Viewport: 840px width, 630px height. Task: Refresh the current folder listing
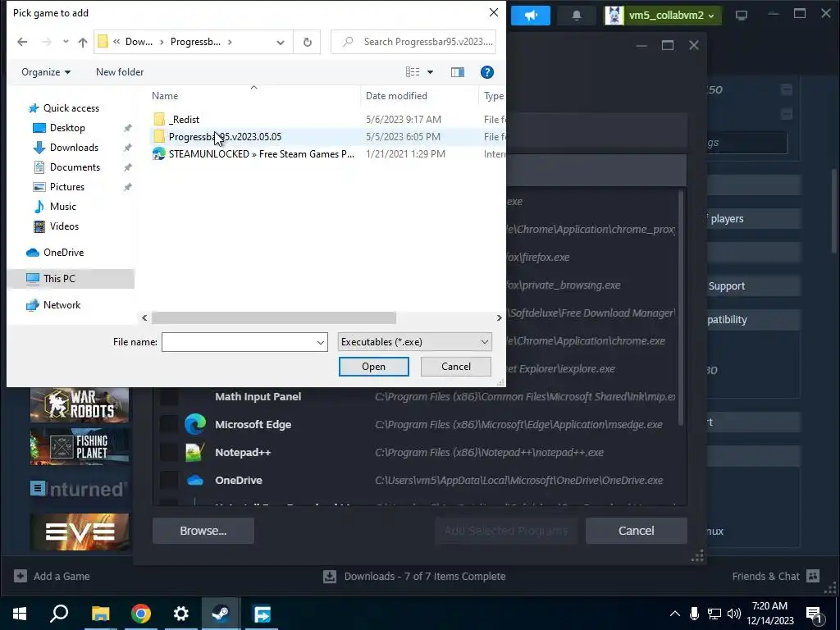[307, 42]
